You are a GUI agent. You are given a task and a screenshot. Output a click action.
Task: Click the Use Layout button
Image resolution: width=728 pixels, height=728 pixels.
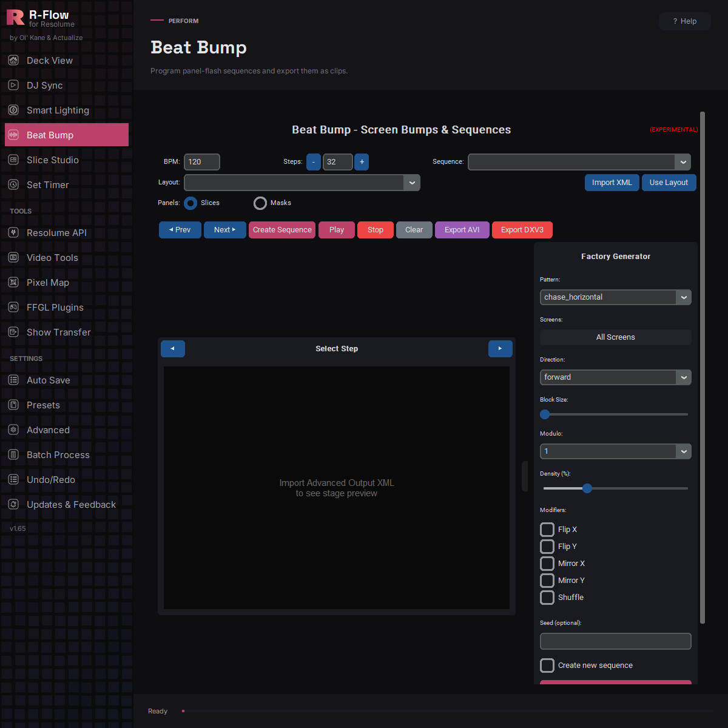point(669,183)
